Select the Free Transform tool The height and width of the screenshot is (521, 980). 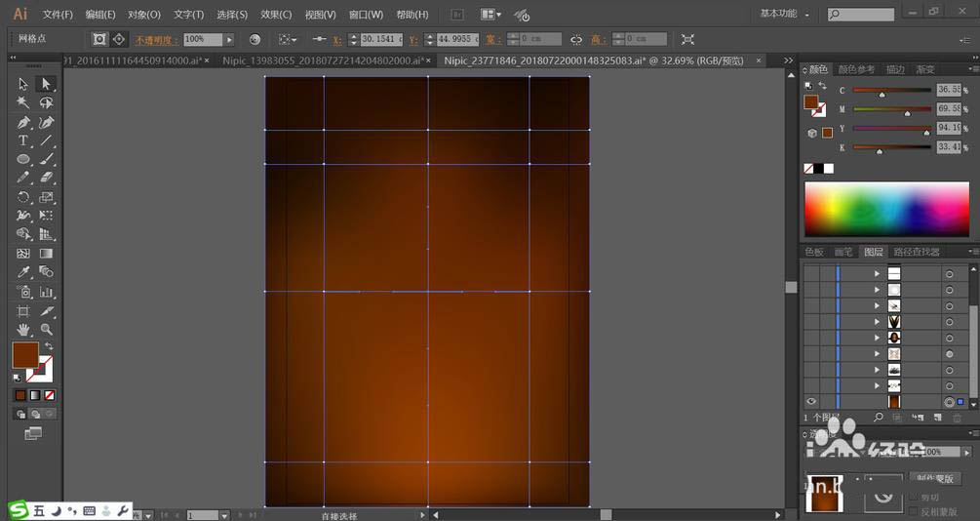(x=46, y=216)
